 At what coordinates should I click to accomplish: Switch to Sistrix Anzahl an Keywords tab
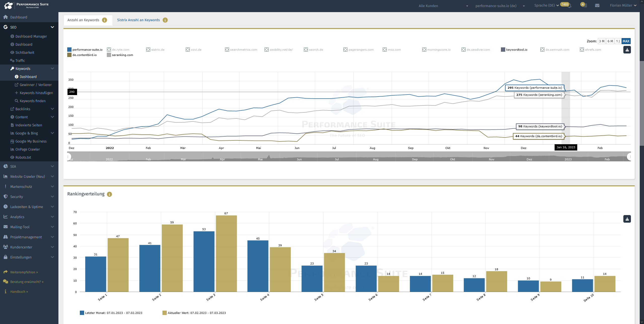coord(138,20)
